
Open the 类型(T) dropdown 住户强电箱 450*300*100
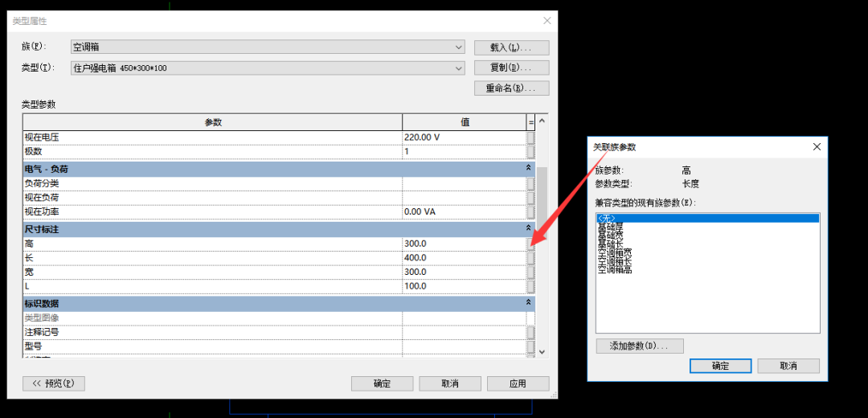[x=268, y=68]
